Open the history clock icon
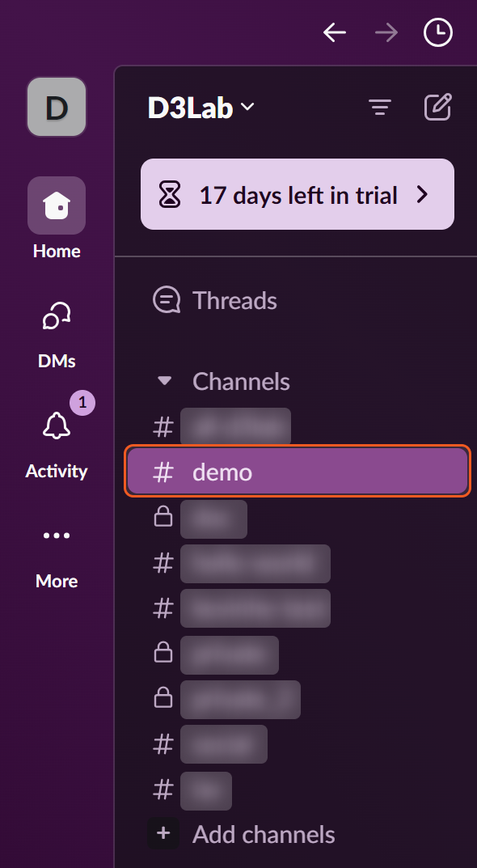The image size is (477, 868). pyautogui.click(x=437, y=32)
